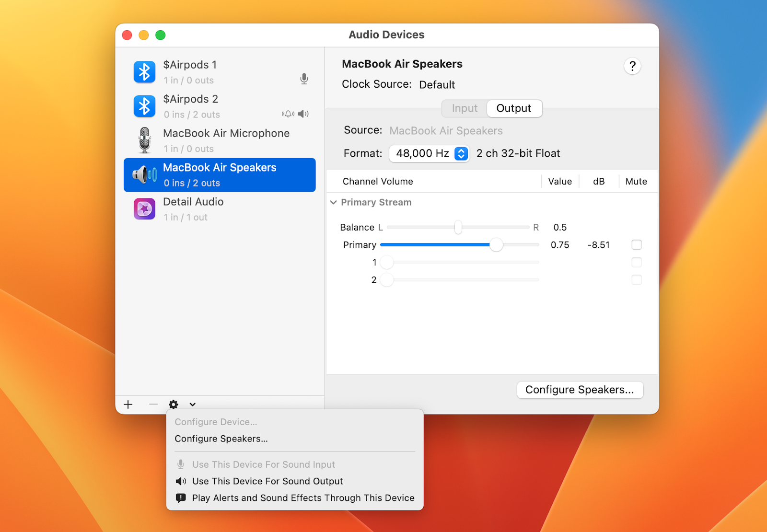767x532 pixels.
Task: Click the Detail Audio app icon
Action: pos(144,209)
